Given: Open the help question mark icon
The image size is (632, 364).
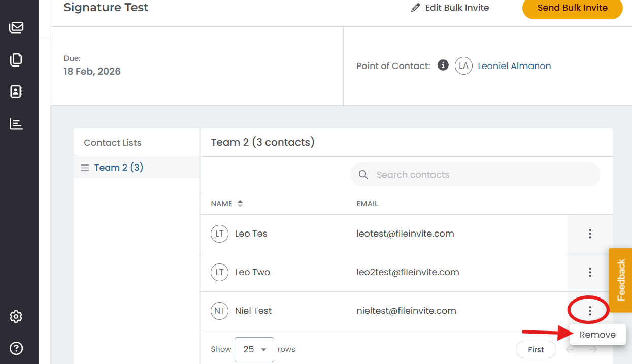Looking at the screenshot, I should tap(16, 348).
